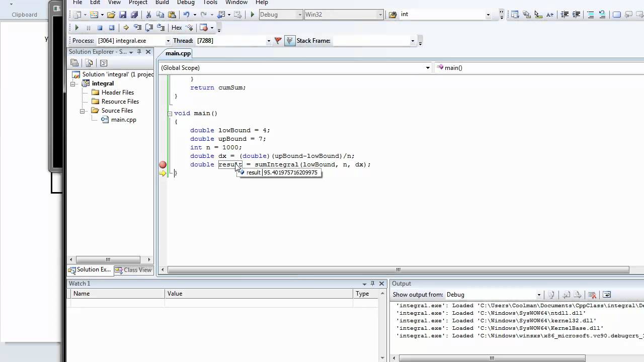The height and width of the screenshot is (362, 644).
Task: Click the Value column header in Watch 1
Action: [x=259, y=294]
